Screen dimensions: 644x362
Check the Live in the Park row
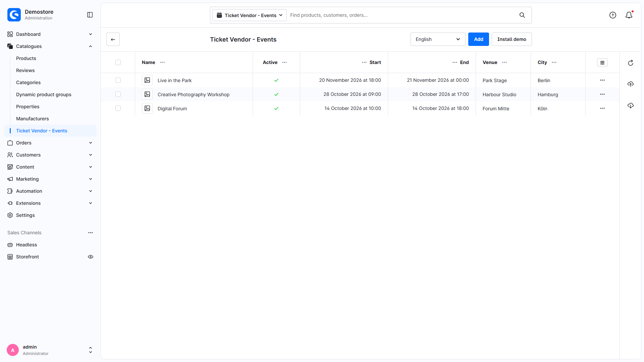point(118,80)
